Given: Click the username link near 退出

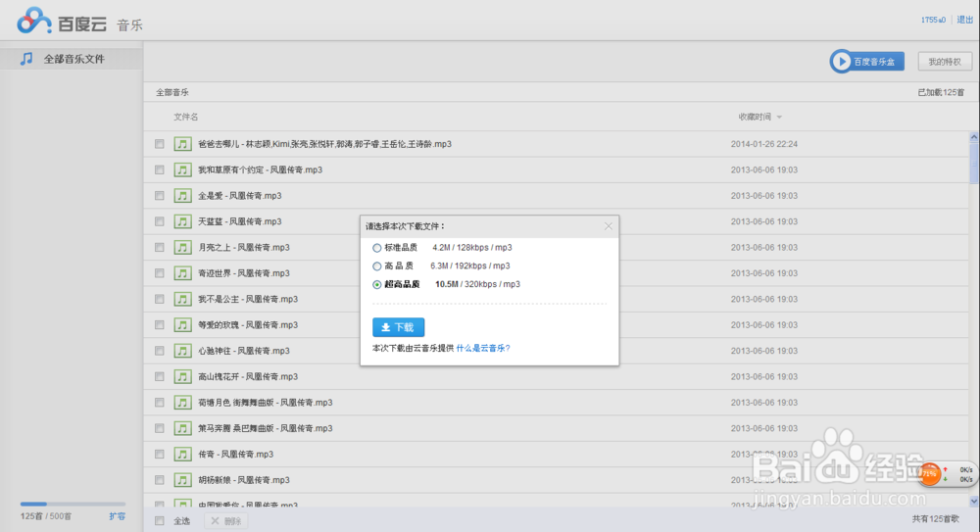Looking at the screenshot, I should click(x=933, y=20).
